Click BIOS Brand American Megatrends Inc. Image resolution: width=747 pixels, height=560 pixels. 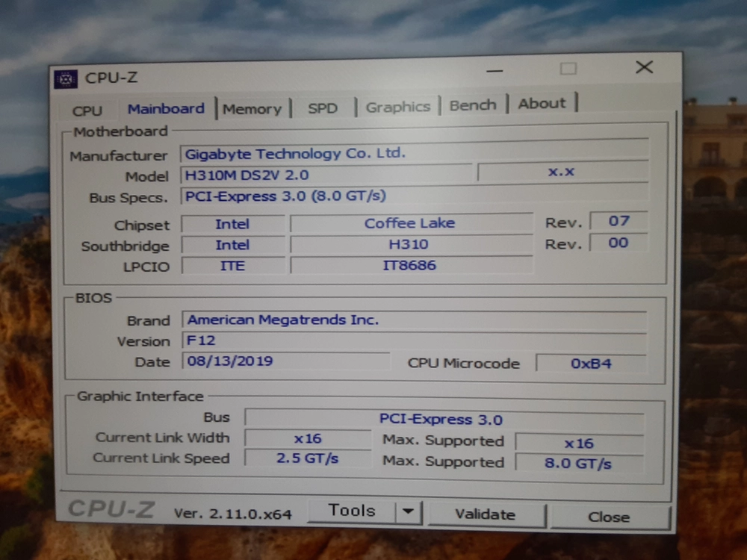415,320
